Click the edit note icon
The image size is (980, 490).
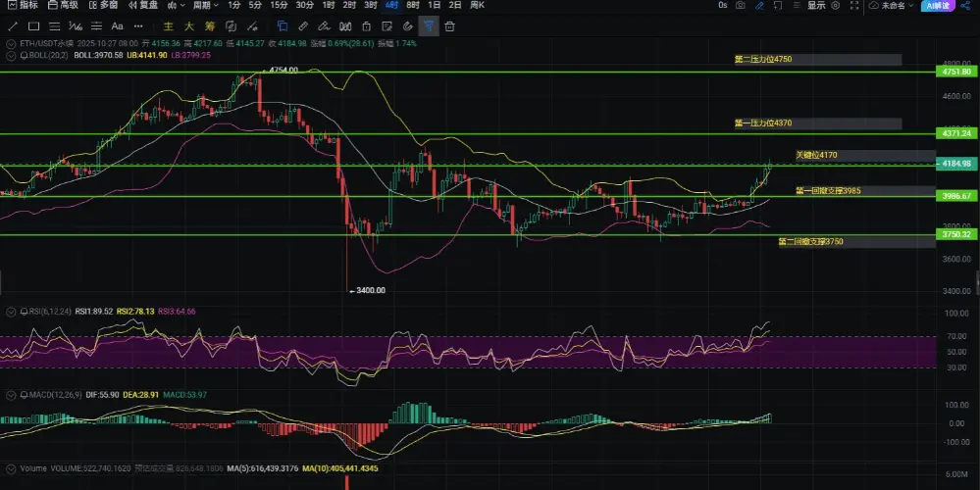[x=387, y=26]
